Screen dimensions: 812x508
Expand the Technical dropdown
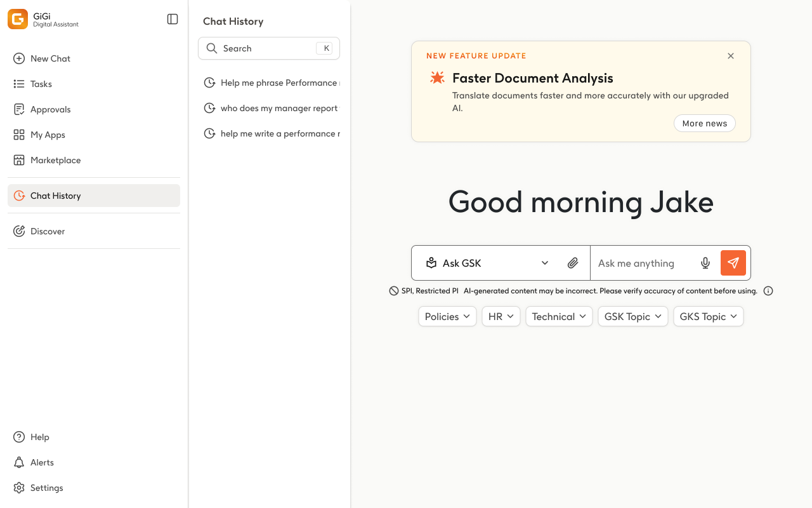(559, 316)
